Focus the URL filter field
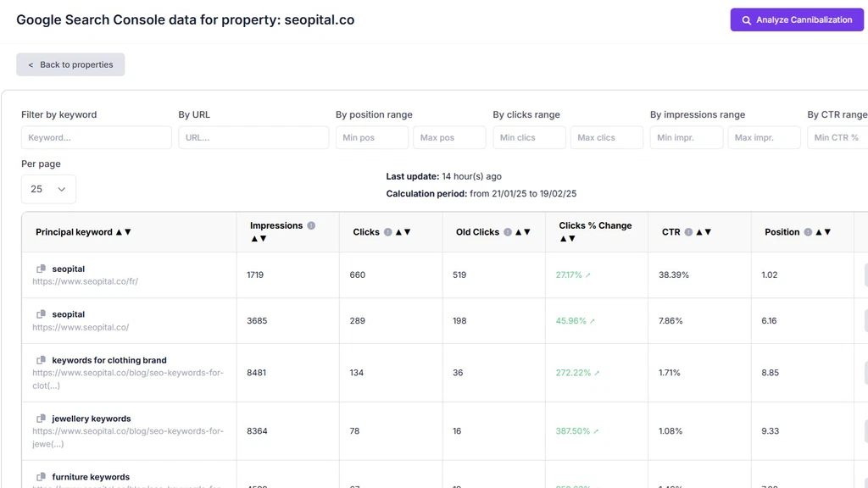The image size is (868, 488). coord(251,137)
